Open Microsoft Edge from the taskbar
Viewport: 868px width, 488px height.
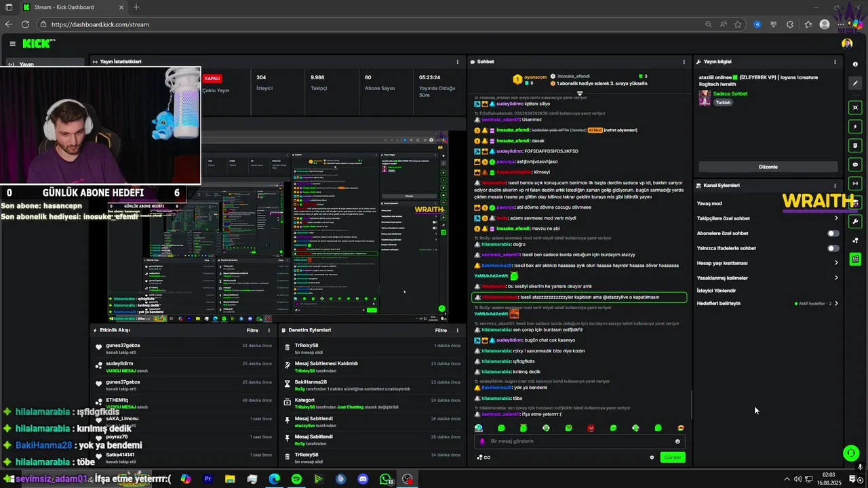click(x=274, y=479)
